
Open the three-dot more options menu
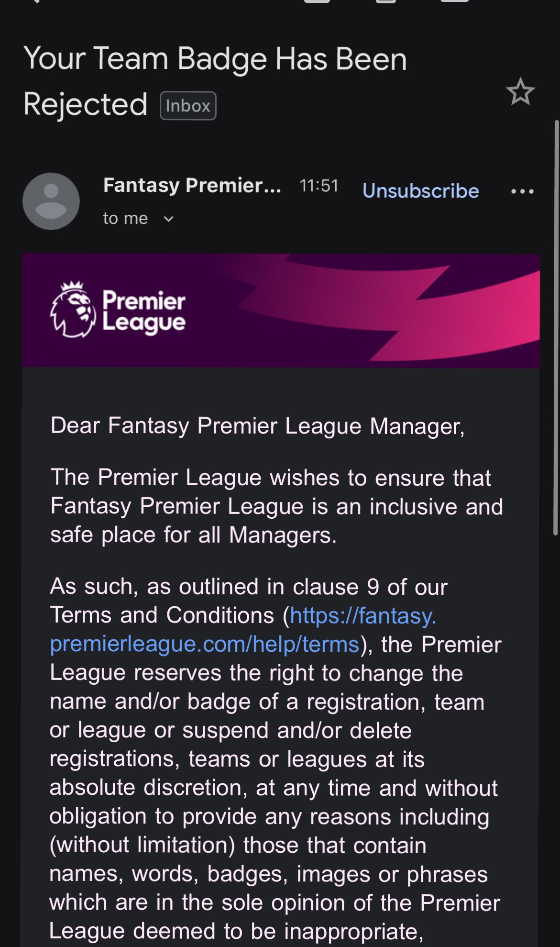click(x=522, y=191)
